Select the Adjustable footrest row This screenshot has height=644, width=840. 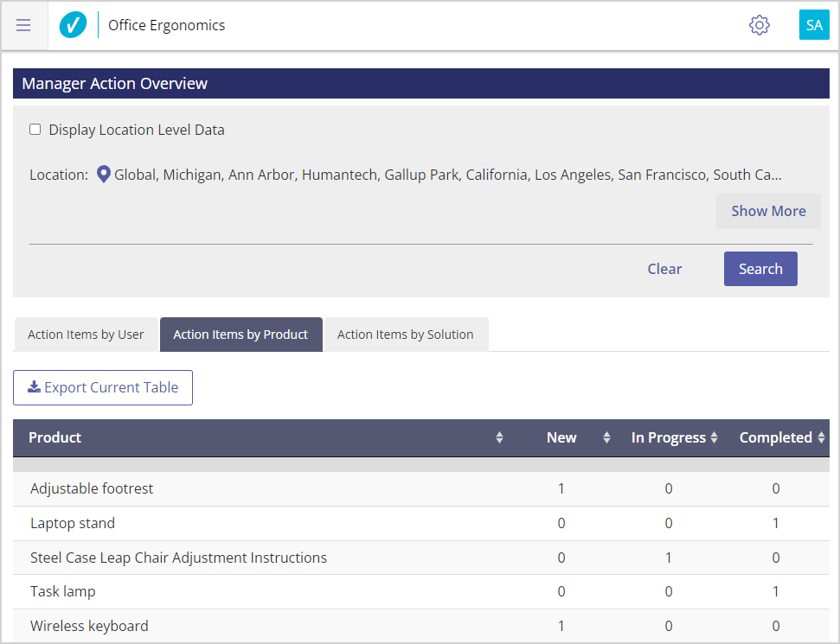click(421, 488)
